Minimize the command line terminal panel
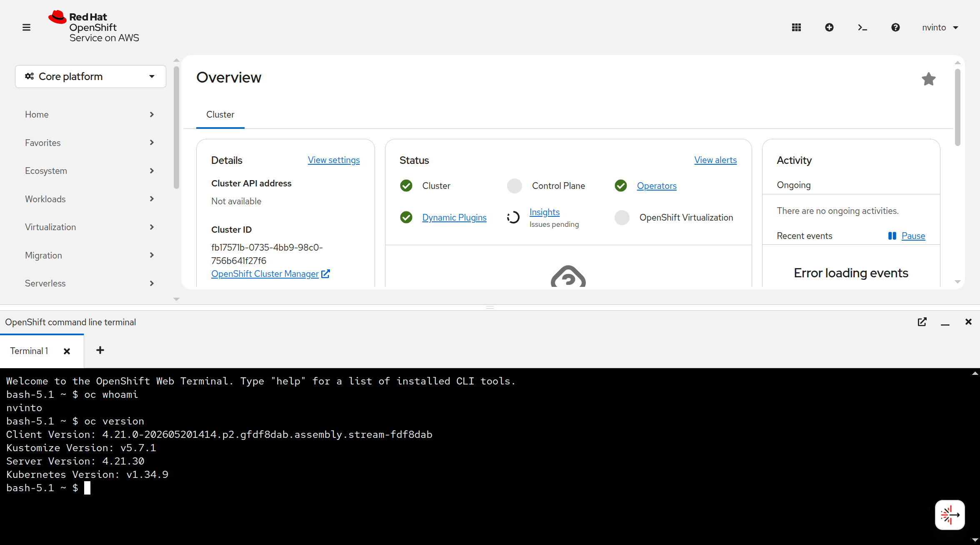The image size is (980, 545). [945, 324]
